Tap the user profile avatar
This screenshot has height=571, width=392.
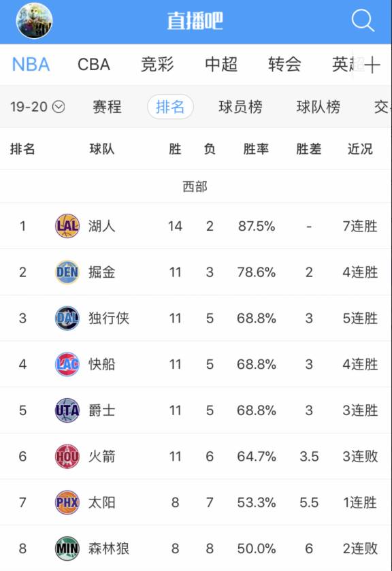point(34,20)
